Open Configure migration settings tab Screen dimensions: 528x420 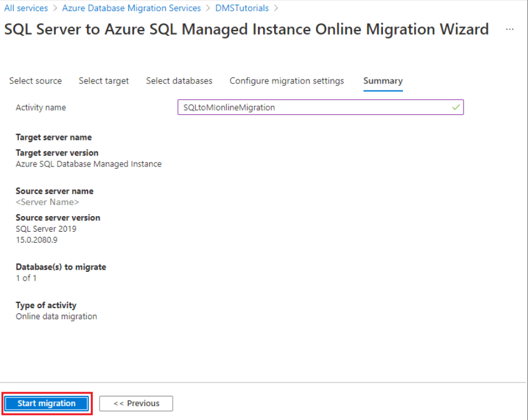tap(287, 81)
